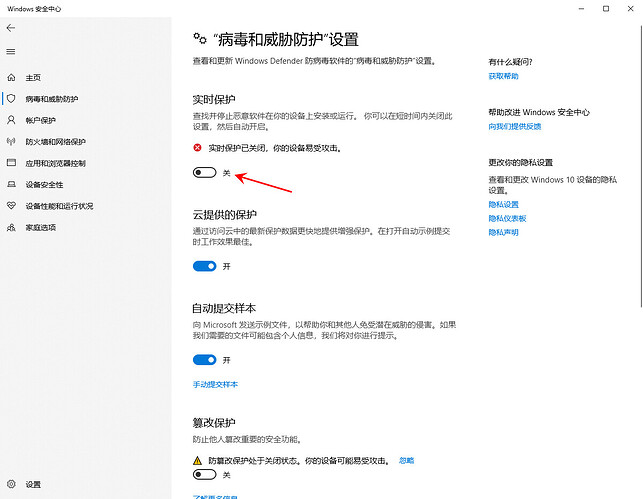Click the gear icon for 设置

pos(11,484)
